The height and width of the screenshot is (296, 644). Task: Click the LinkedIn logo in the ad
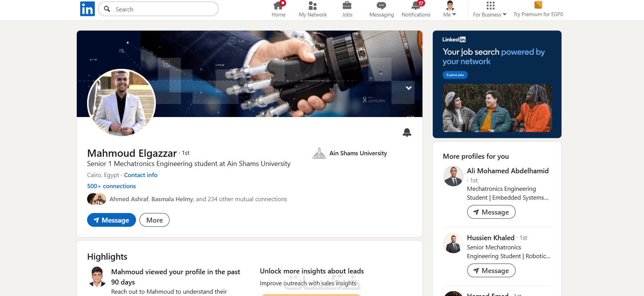[454, 39]
